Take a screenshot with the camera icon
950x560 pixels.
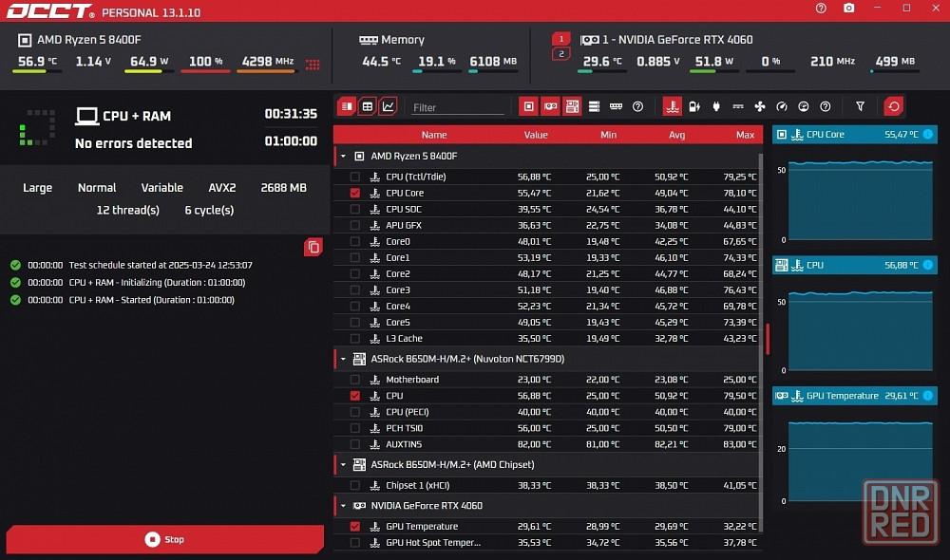pos(848,9)
